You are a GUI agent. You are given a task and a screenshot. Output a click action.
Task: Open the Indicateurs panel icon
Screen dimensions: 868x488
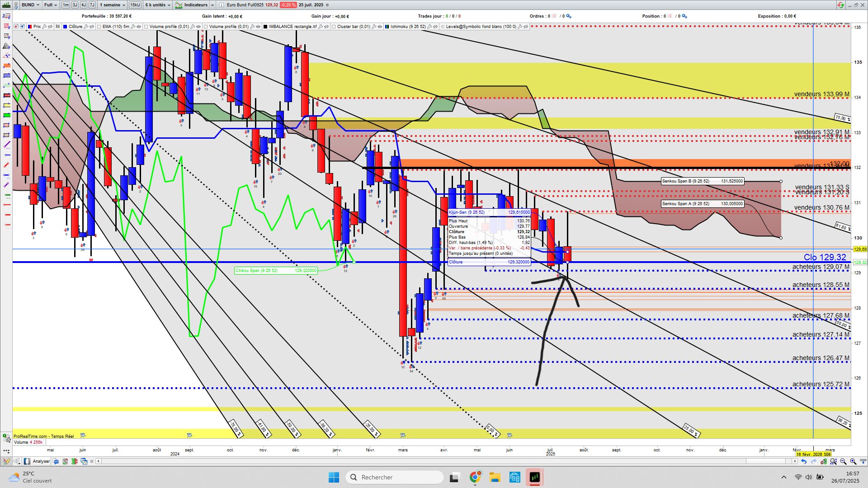coord(179,5)
